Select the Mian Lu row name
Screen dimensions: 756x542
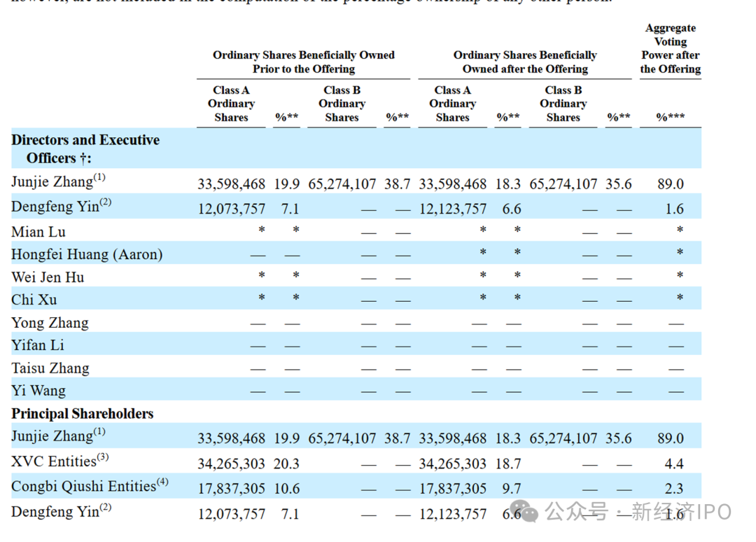pyautogui.click(x=38, y=232)
